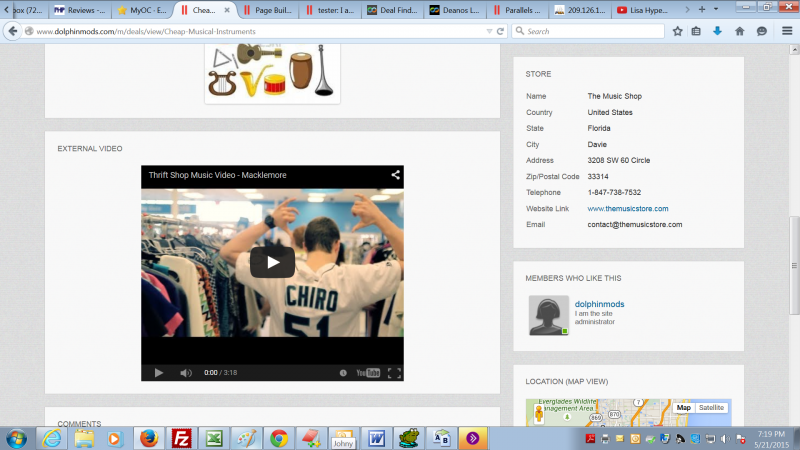The image size is (800, 450).
Task: Click the video info circle icon
Action: pyautogui.click(x=343, y=373)
